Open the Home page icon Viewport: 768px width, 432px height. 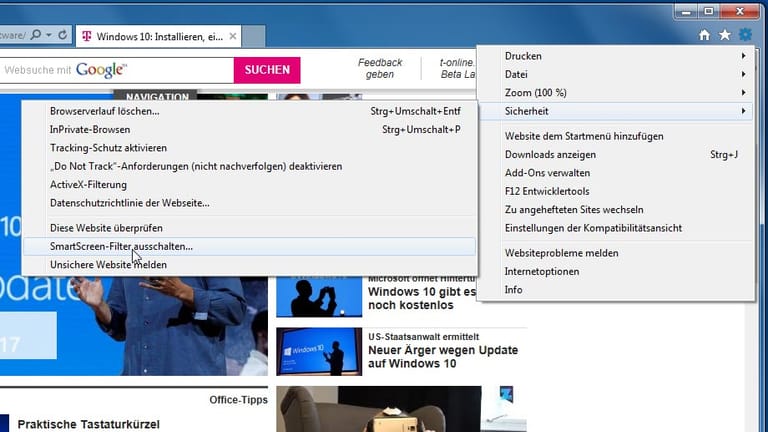tap(704, 35)
